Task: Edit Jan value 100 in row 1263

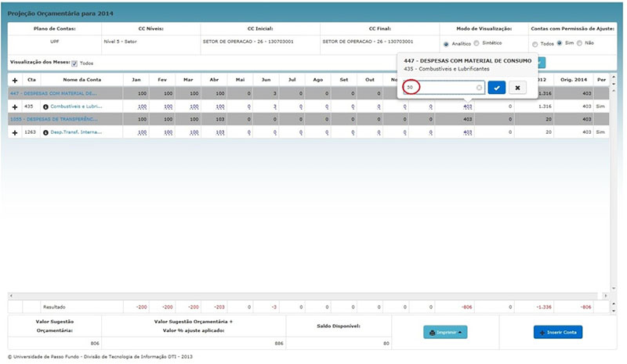Action: [x=142, y=132]
